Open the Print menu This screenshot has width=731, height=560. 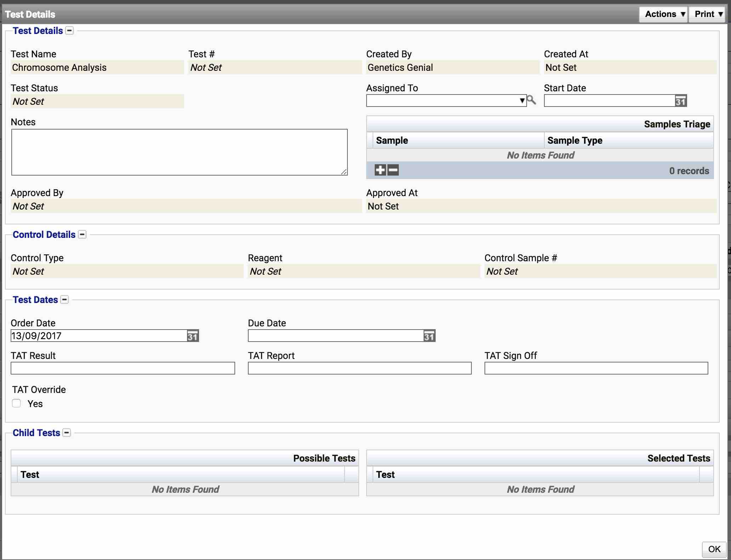pyautogui.click(x=707, y=14)
